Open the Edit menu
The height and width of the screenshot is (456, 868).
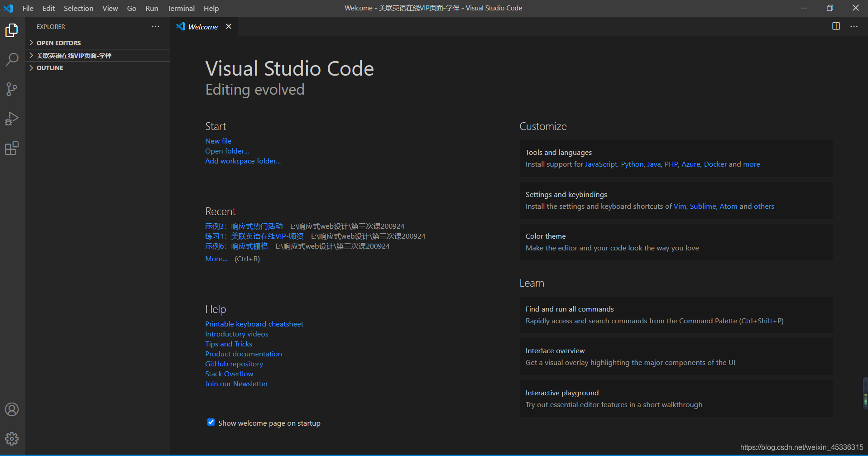click(x=48, y=8)
